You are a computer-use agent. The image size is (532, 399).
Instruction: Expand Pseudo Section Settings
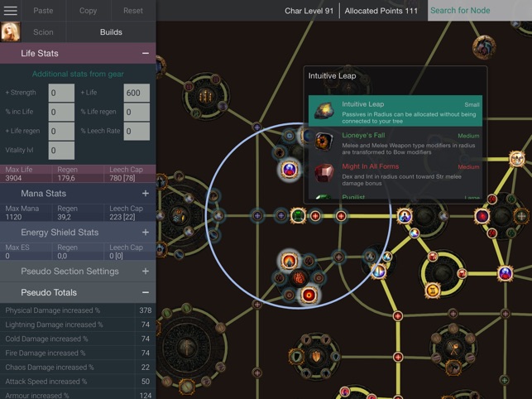coord(146,272)
